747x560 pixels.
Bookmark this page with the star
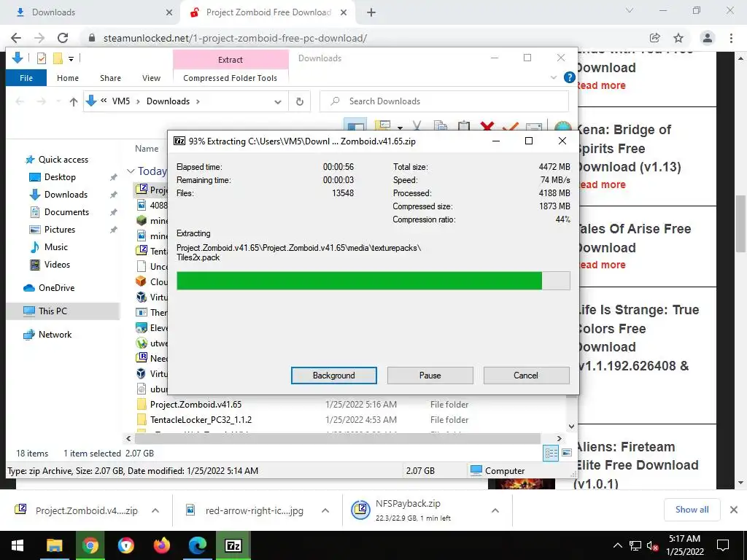point(678,38)
